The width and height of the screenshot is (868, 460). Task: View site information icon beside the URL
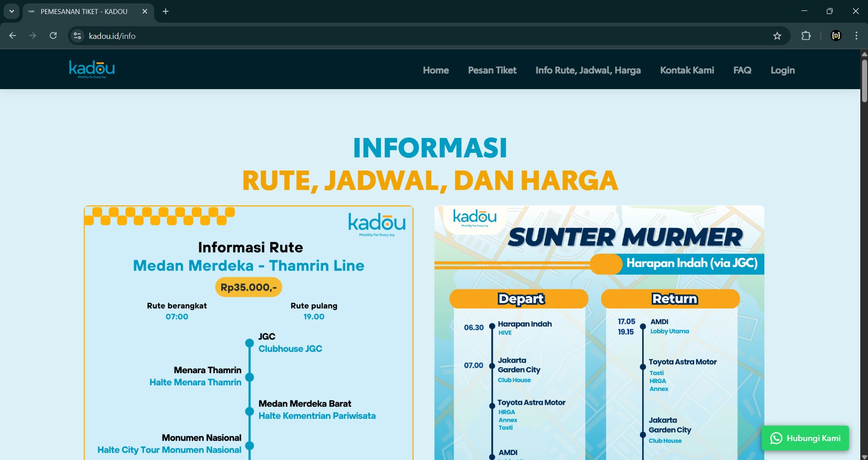[x=77, y=36]
